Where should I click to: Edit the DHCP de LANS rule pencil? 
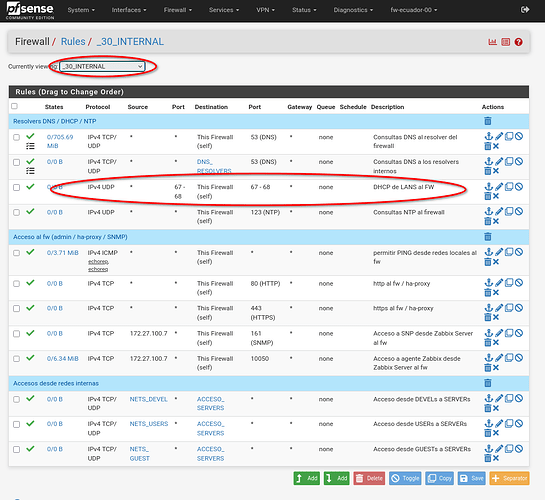point(499,187)
